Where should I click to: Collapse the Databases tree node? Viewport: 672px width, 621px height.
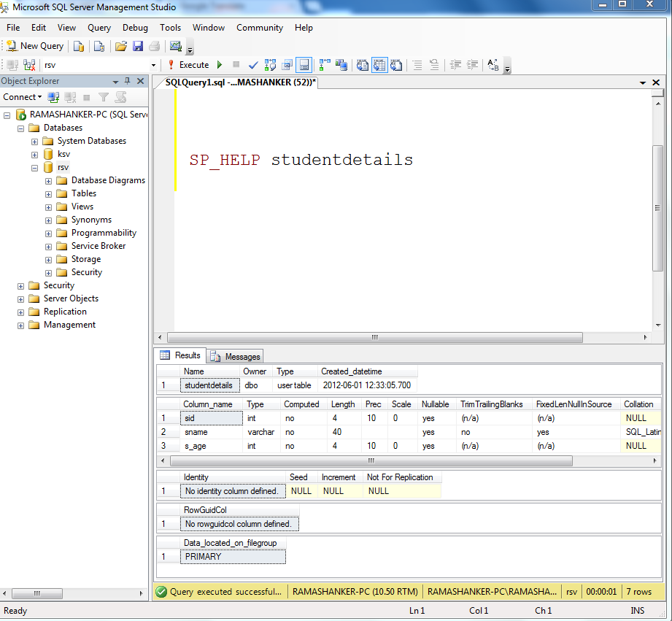click(x=20, y=128)
